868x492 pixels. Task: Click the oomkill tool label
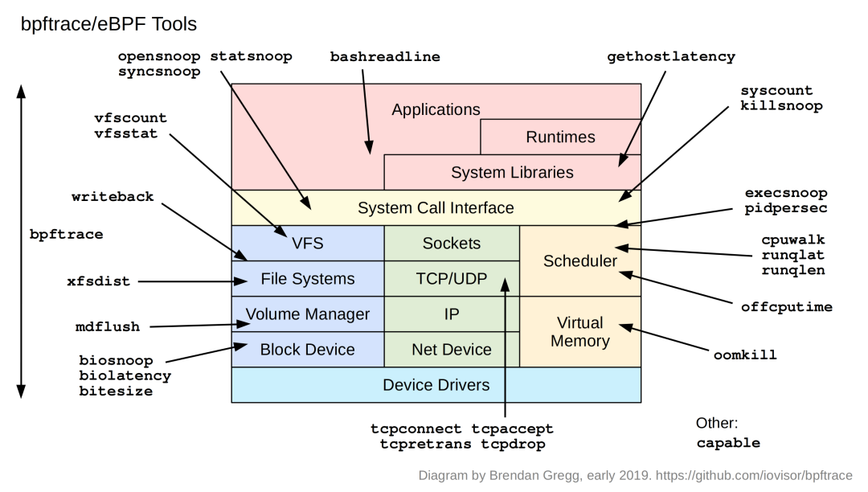click(x=743, y=354)
